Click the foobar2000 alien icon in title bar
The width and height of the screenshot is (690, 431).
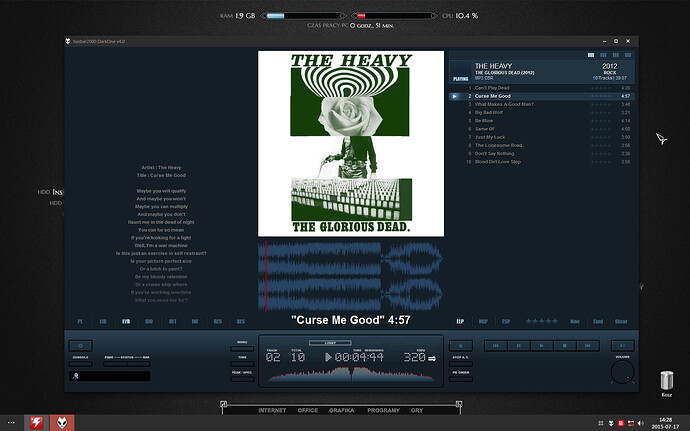(x=68, y=41)
